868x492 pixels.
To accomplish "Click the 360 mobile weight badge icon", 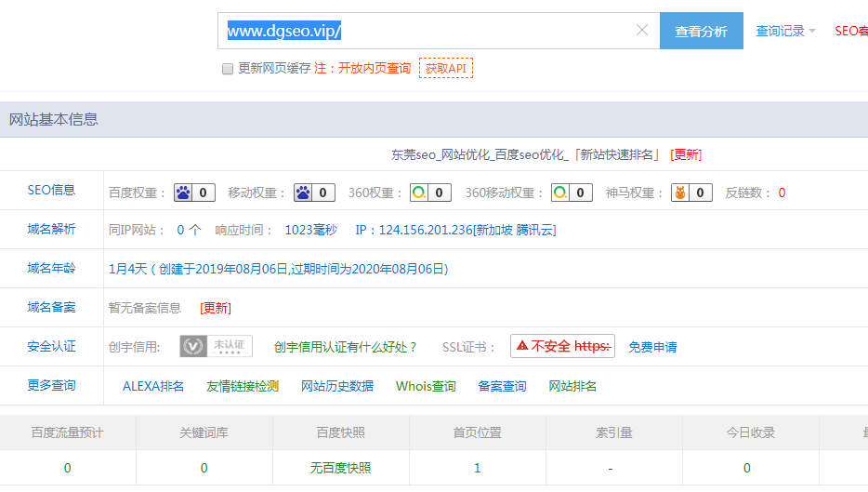I will (x=572, y=193).
